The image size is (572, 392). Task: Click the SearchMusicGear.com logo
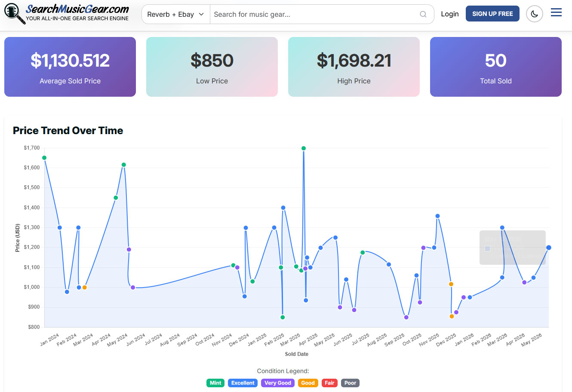point(67,13)
